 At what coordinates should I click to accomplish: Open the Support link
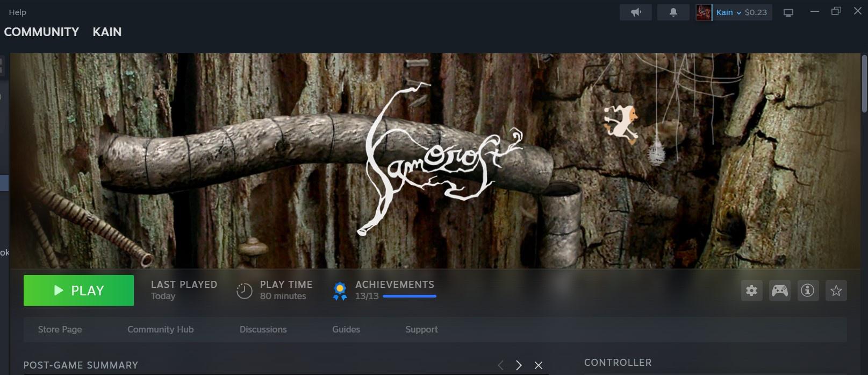(x=421, y=329)
